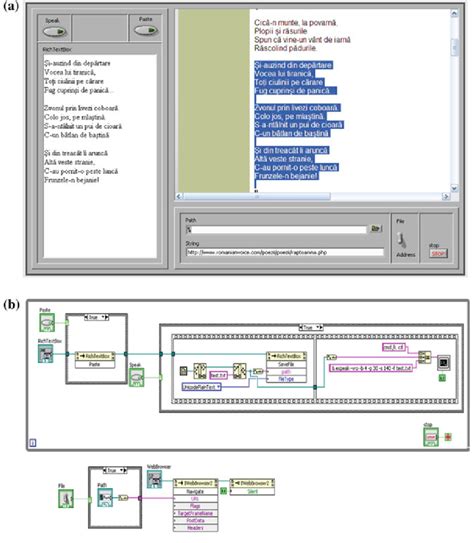Click the red STOP button

pyautogui.click(x=438, y=253)
